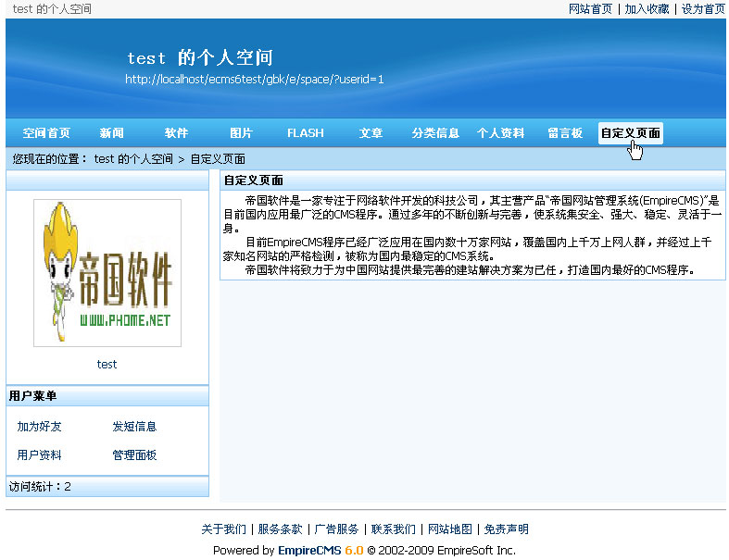
Task: Select the FLASH navigation tab
Action: pos(306,133)
